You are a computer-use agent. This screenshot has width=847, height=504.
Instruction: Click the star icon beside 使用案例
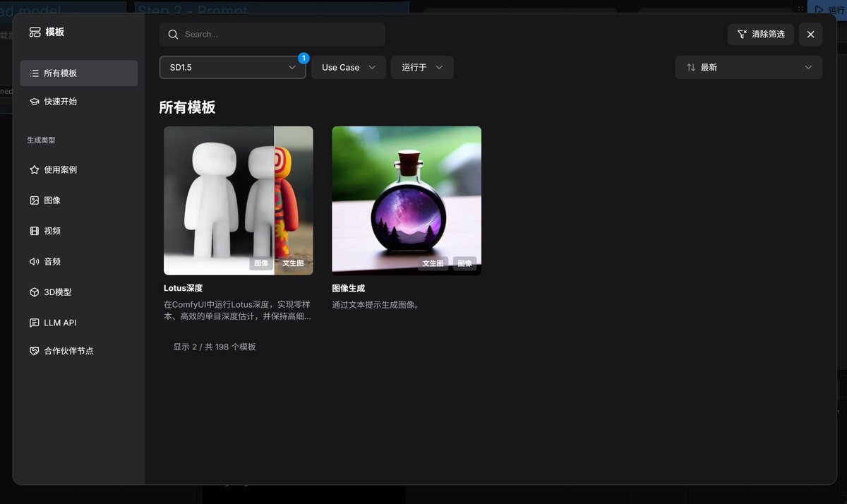(x=34, y=170)
